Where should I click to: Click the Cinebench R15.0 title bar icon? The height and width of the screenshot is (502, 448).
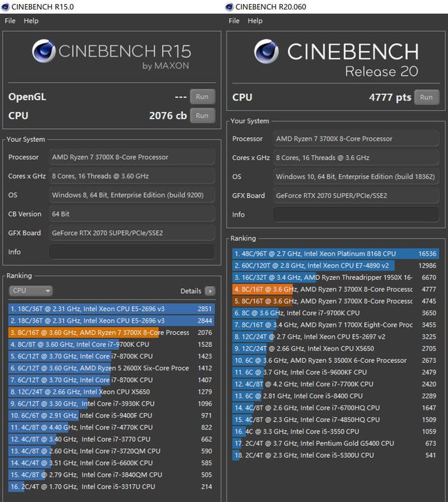[x=6, y=7]
